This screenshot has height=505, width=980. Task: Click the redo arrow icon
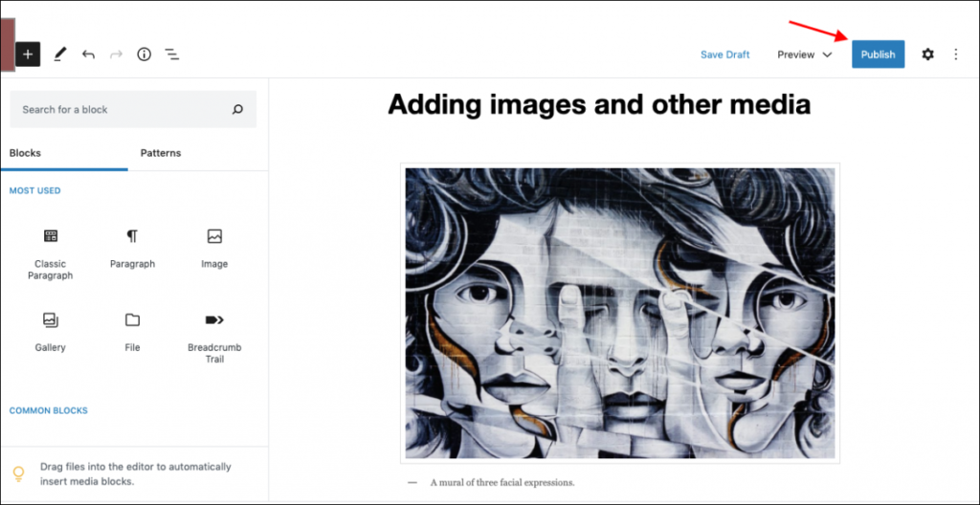[116, 55]
